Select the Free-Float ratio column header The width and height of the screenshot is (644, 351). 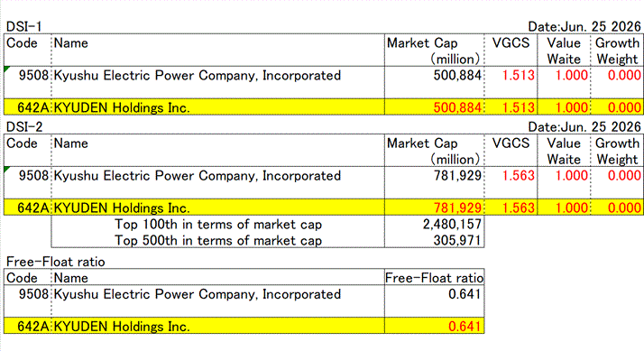(x=434, y=278)
